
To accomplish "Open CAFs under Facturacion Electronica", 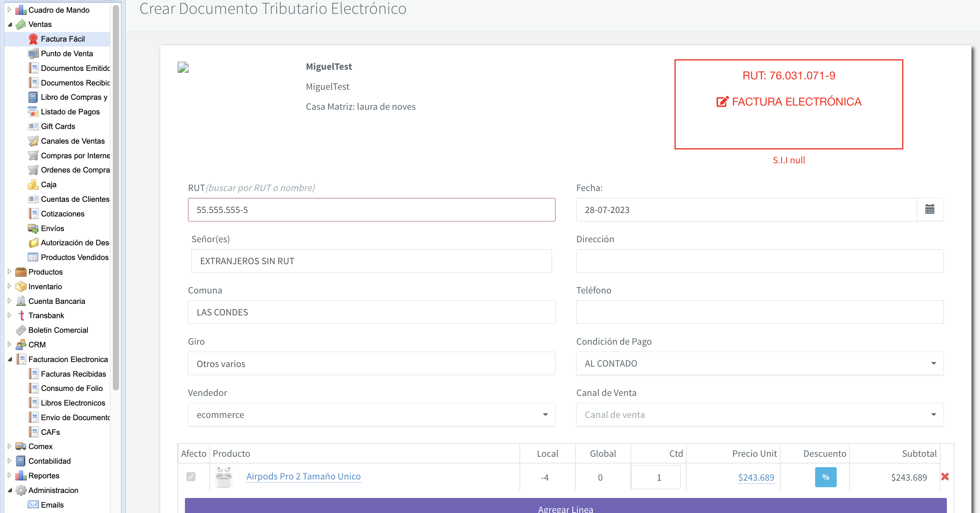I will (x=50, y=432).
